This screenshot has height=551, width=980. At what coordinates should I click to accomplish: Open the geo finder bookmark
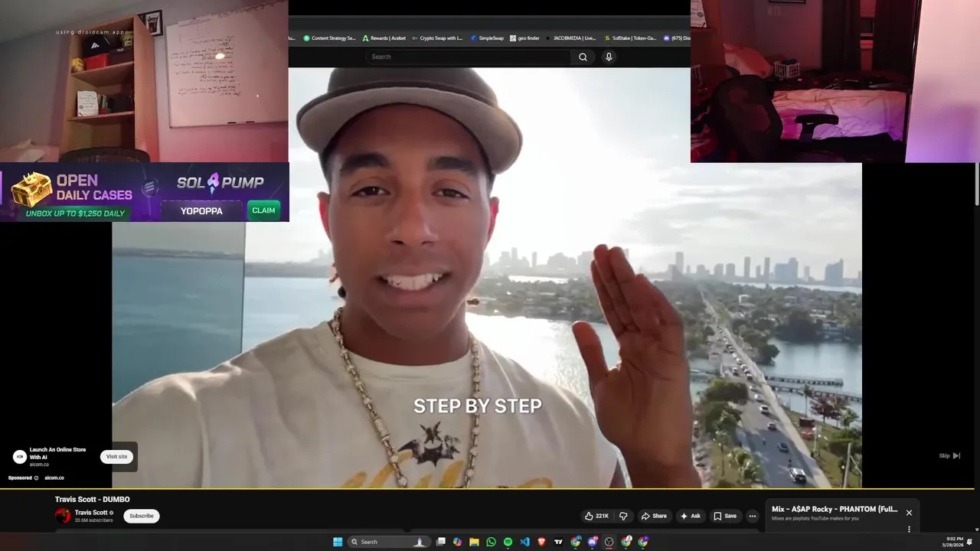[524, 38]
